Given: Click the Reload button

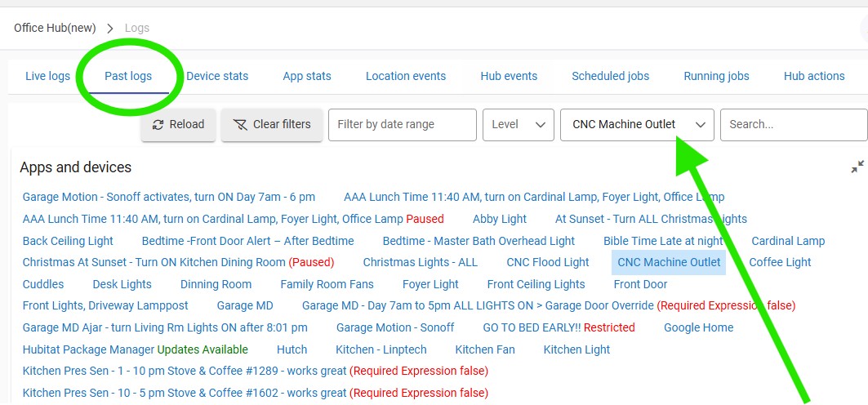Looking at the screenshot, I should [x=178, y=125].
